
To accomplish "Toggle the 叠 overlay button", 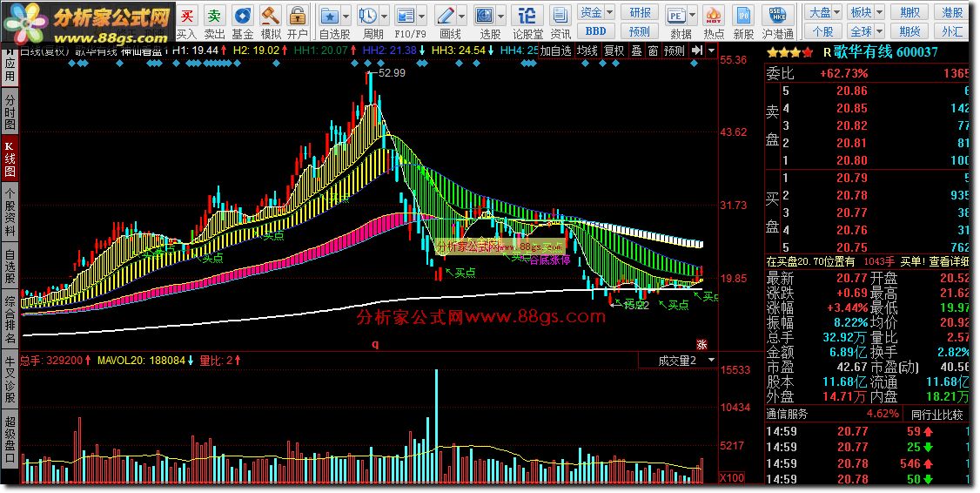I will [x=636, y=51].
